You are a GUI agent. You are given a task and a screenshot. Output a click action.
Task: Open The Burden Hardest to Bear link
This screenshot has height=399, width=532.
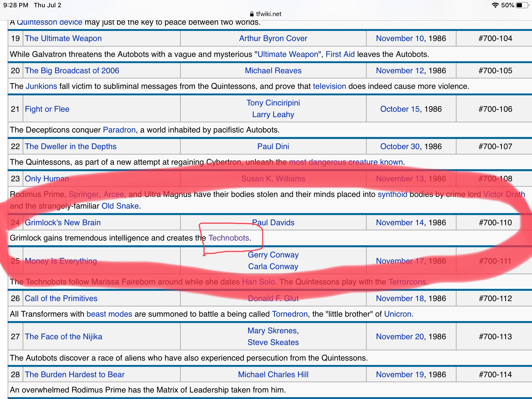click(x=75, y=375)
